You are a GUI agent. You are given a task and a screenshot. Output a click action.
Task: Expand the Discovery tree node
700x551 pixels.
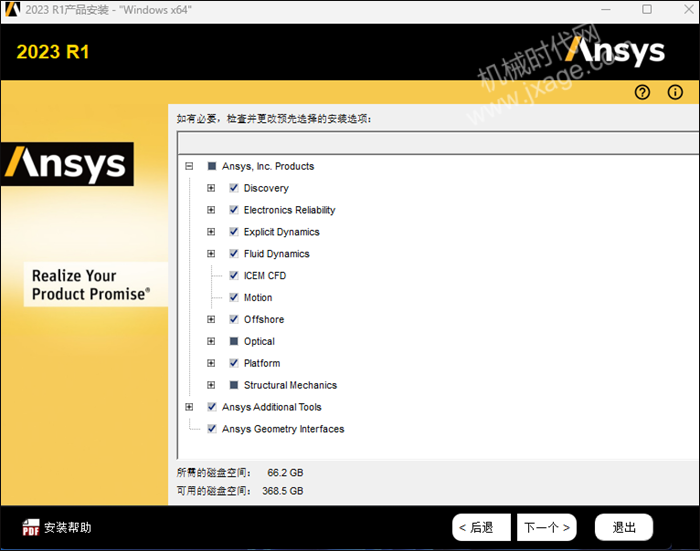[211, 188]
